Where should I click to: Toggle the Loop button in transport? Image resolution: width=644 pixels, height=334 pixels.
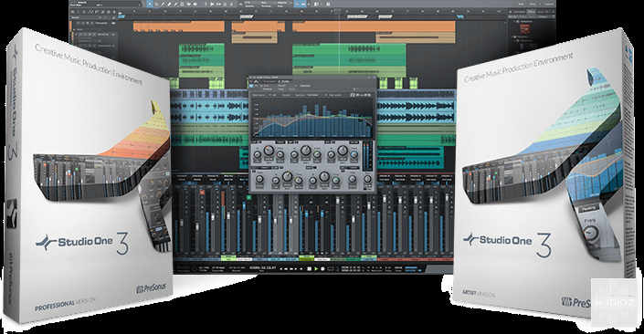331,269
